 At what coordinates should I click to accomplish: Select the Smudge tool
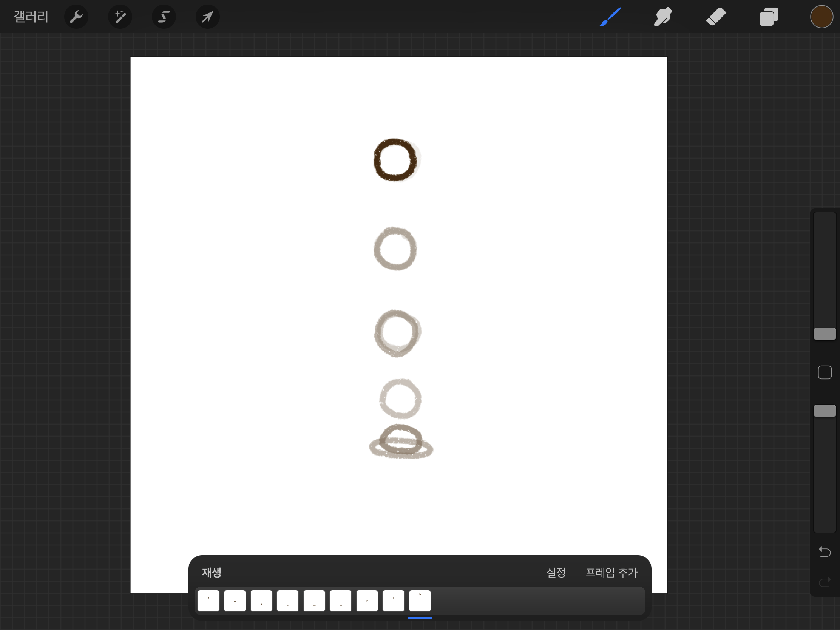(x=663, y=17)
